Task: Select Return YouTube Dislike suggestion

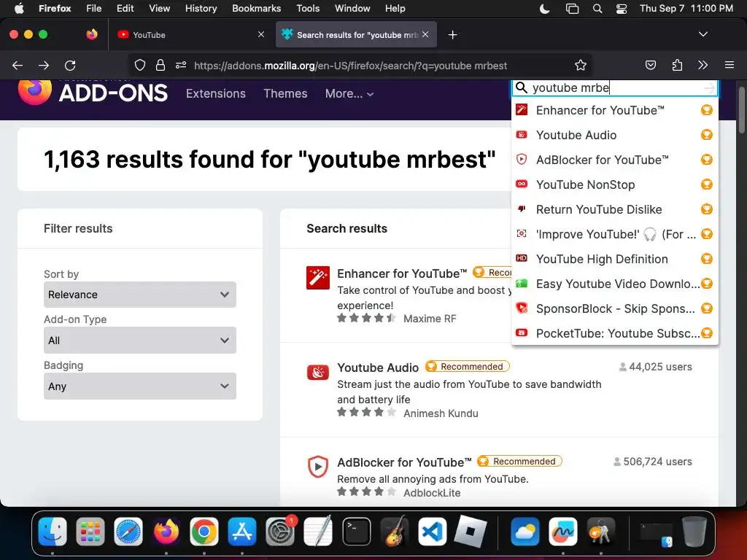Action: (x=614, y=209)
